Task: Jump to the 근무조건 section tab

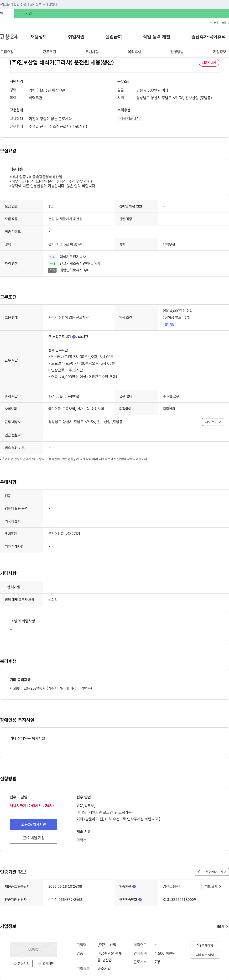Action: pyautogui.click(x=49, y=52)
